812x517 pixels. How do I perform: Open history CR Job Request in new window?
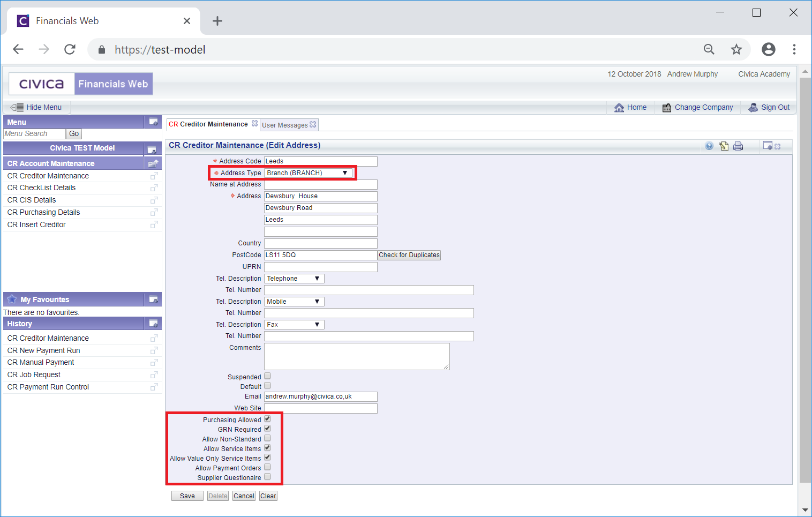(154, 375)
